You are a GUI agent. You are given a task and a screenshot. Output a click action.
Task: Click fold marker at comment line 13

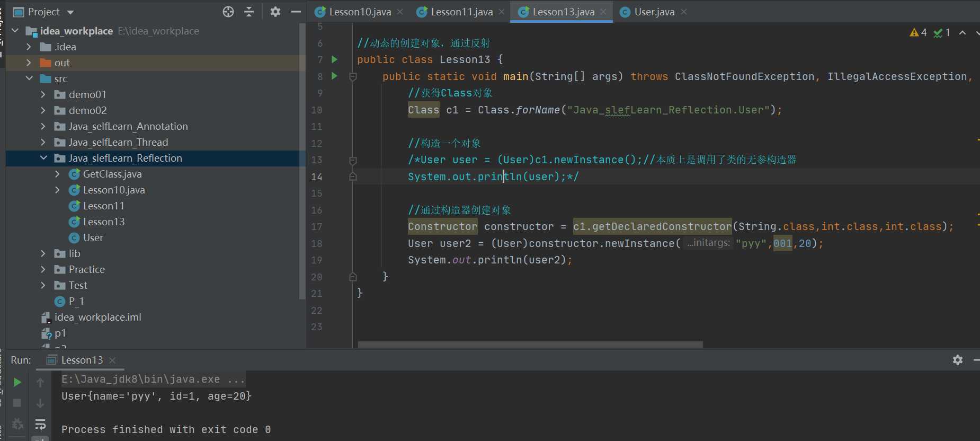[353, 160]
